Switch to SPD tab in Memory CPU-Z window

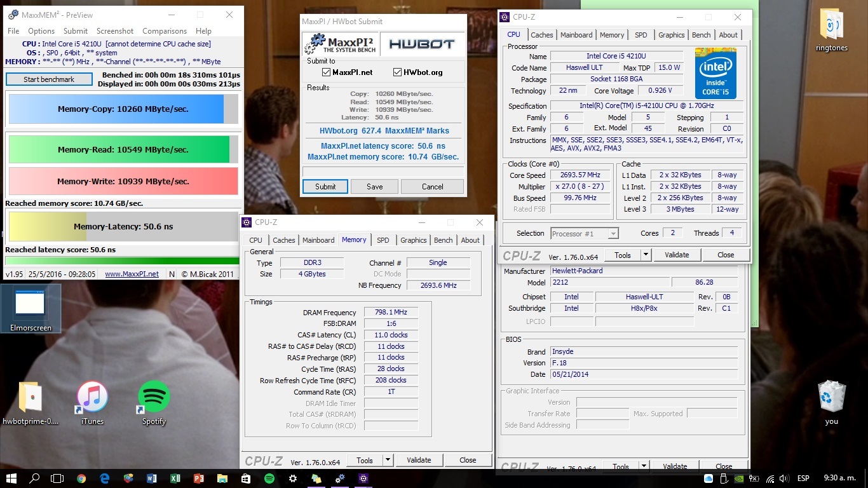click(x=383, y=240)
